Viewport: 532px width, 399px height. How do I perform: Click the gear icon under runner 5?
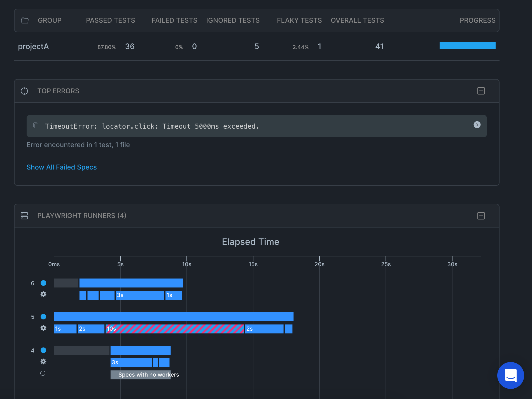point(43,328)
